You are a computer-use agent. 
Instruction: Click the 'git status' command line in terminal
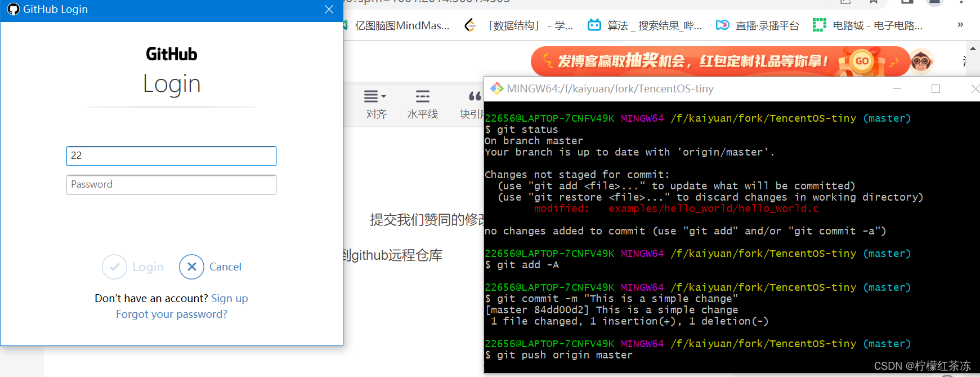[x=521, y=130]
